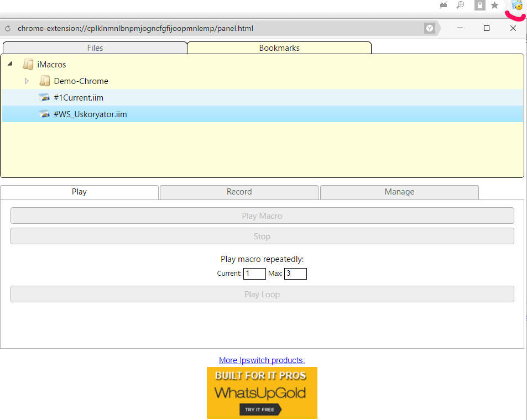Click the Current loop value field

254,274
